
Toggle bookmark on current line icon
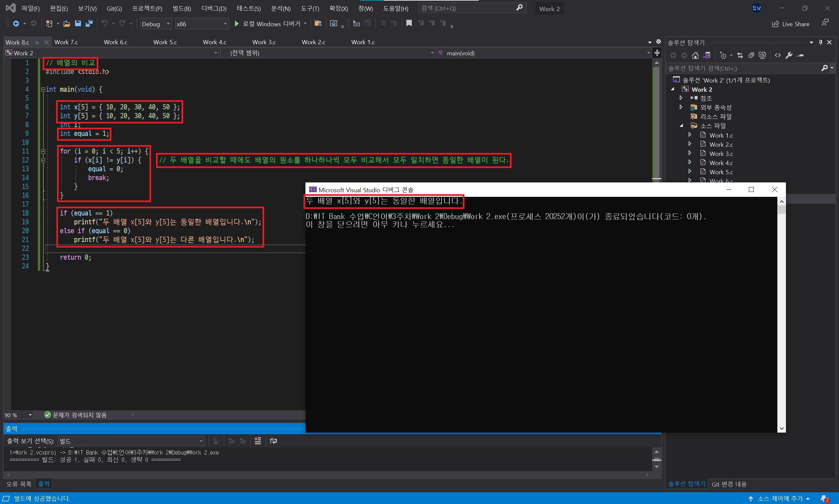click(x=409, y=23)
